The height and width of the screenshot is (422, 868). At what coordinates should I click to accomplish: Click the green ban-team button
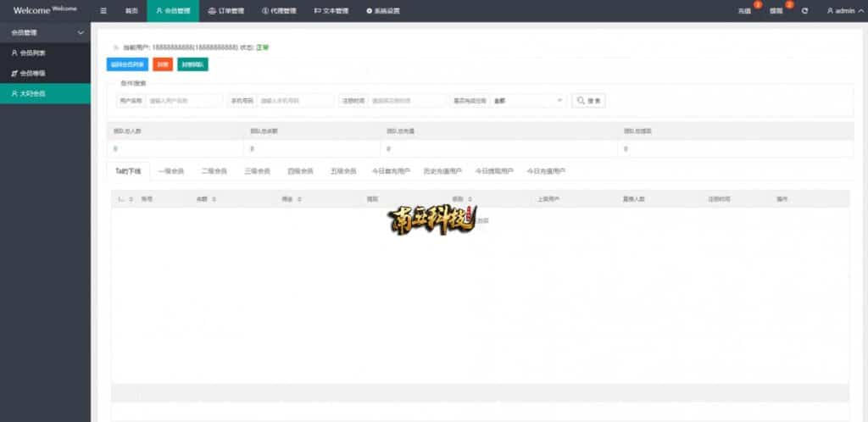coord(192,64)
